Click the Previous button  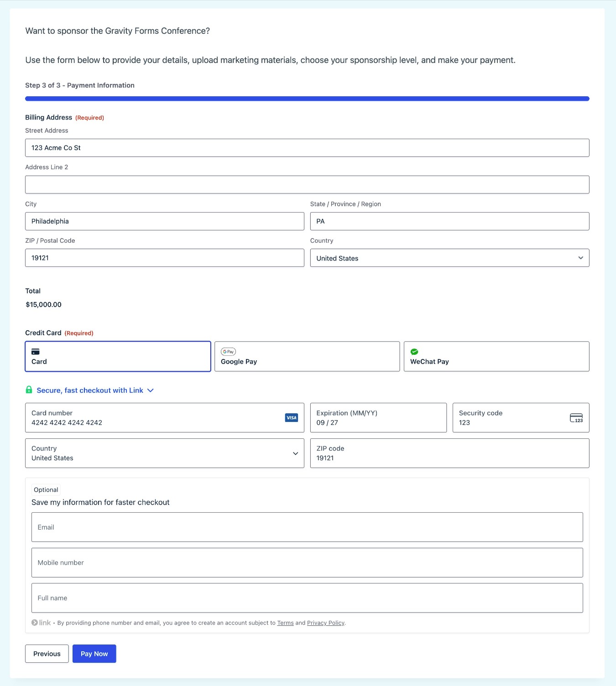pyautogui.click(x=47, y=653)
